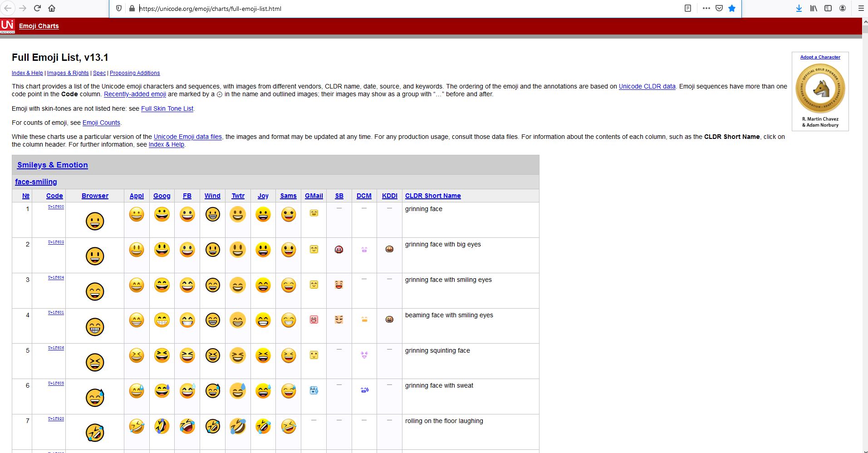The height and width of the screenshot is (453, 868).
Task: Open reader view icon in address bar
Action: 688,8
